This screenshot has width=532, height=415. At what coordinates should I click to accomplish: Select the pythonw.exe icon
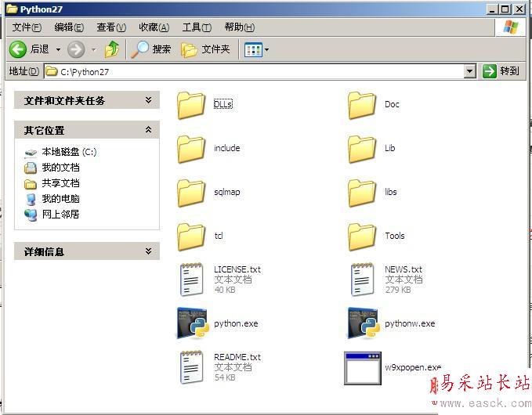363,323
